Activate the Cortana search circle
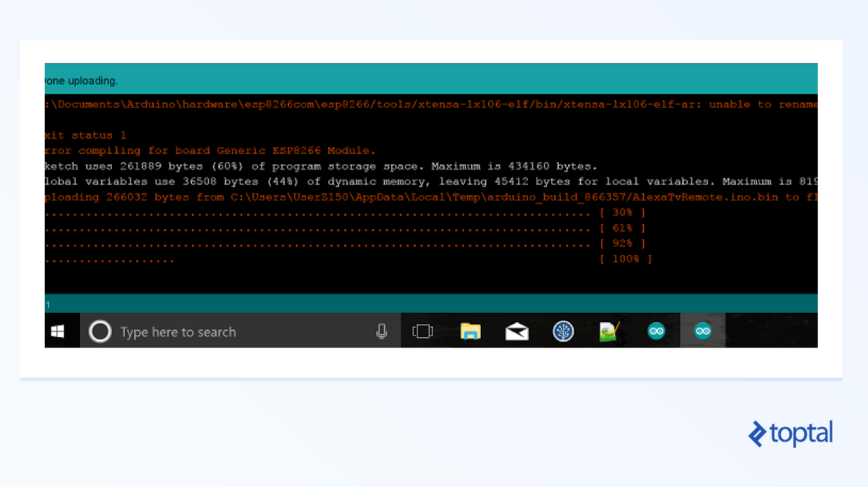 (x=100, y=331)
